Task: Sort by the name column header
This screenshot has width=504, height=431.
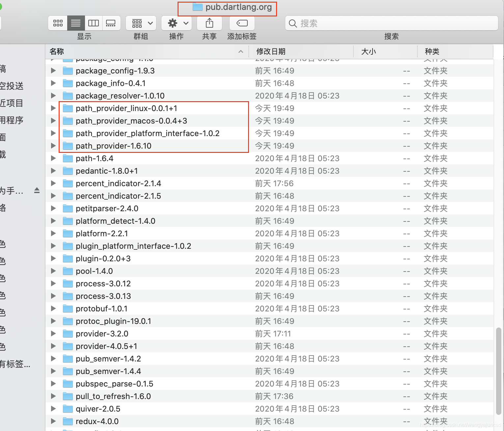Action: [147, 51]
